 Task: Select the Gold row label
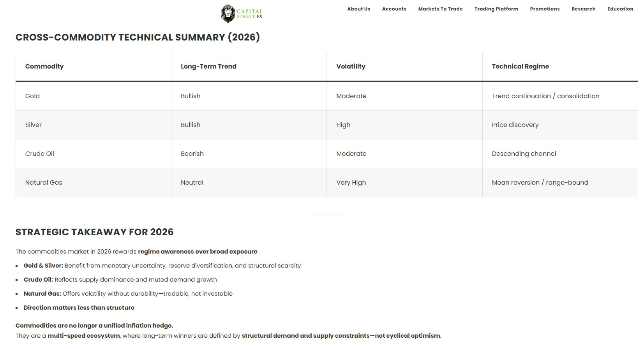point(32,96)
